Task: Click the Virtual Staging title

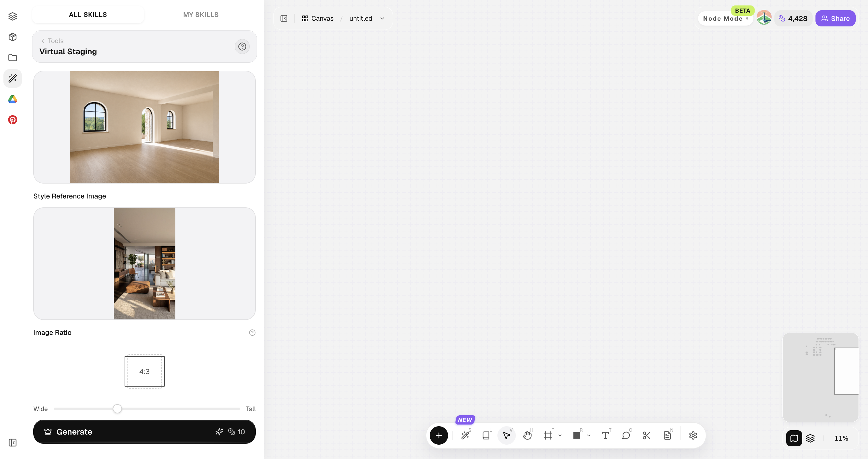Action: (68, 52)
